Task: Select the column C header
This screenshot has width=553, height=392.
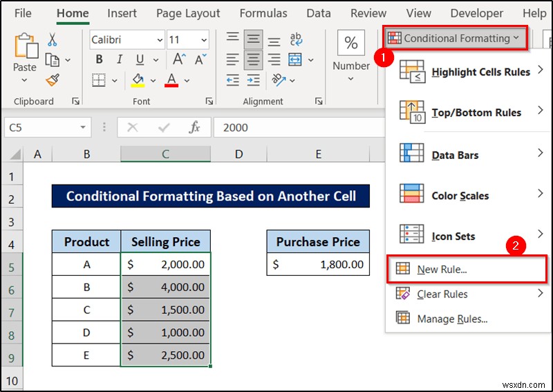Action: 165,155
